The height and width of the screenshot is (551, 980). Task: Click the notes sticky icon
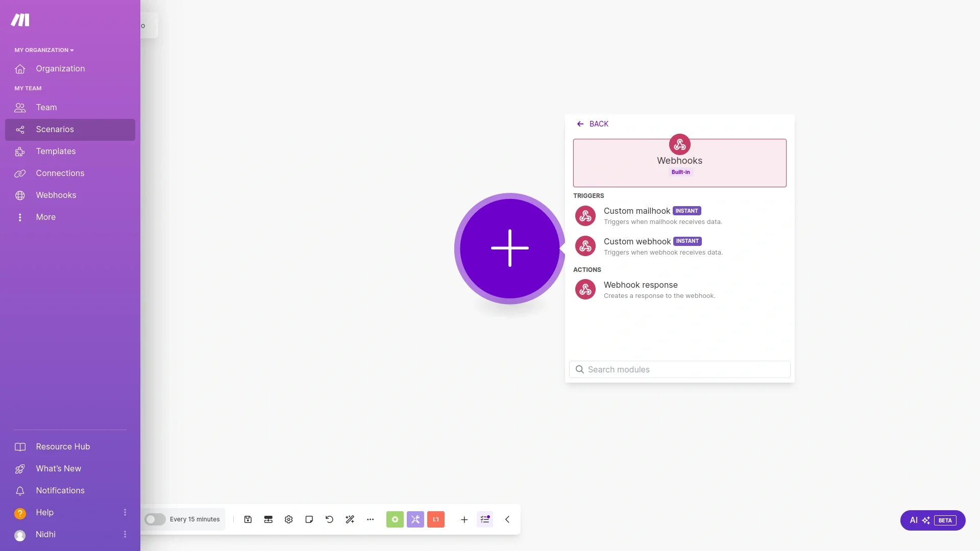tap(309, 519)
